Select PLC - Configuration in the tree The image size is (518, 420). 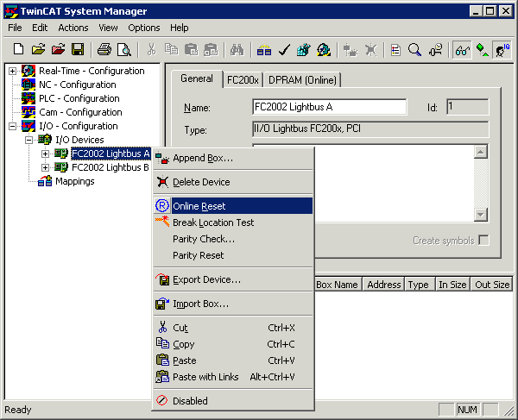point(79,98)
